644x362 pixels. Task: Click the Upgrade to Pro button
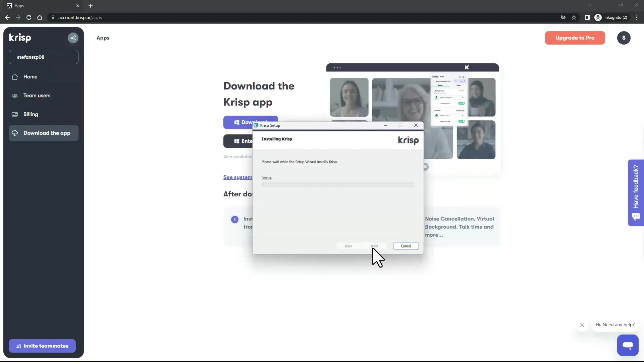click(x=575, y=38)
